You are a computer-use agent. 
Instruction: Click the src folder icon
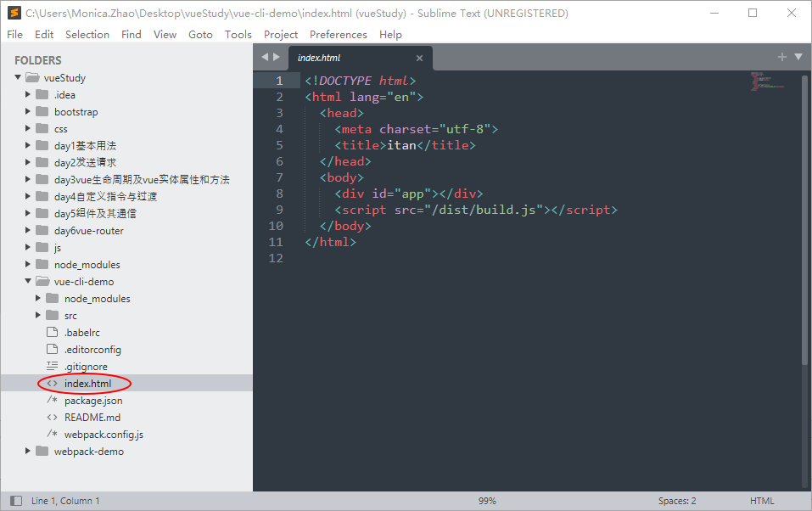tap(53, 315)
